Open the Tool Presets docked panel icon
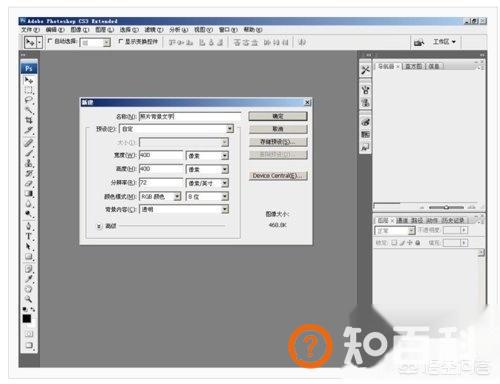Image resolution: width=500 pixels, height=384 pixels. (365, 70)
